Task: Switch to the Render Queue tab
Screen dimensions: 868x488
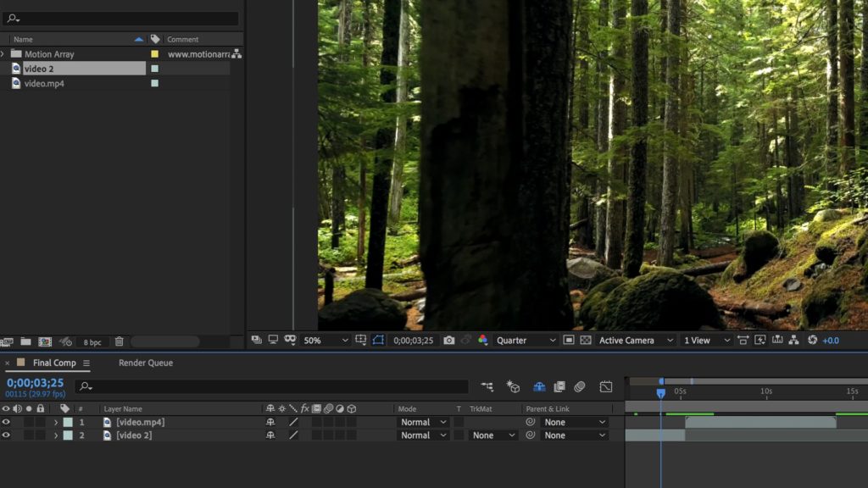Action: click(x=145, y=363)
